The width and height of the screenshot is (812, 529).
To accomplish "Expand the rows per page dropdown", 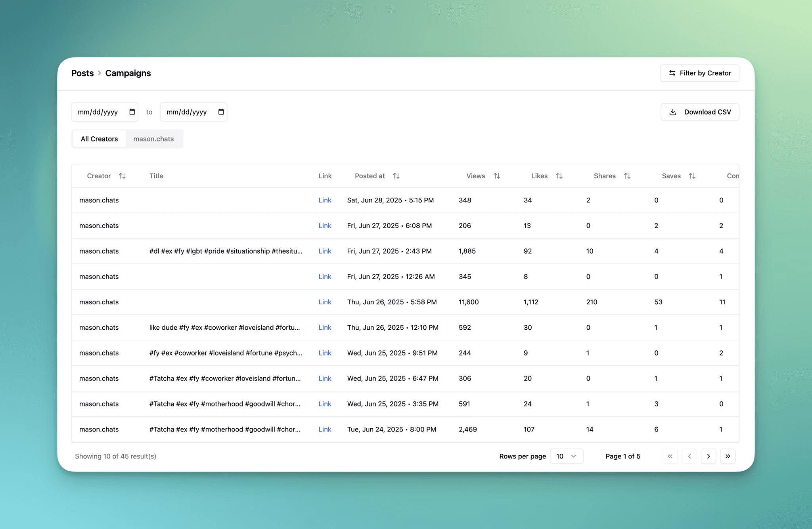I will click(x=566, y=456).
